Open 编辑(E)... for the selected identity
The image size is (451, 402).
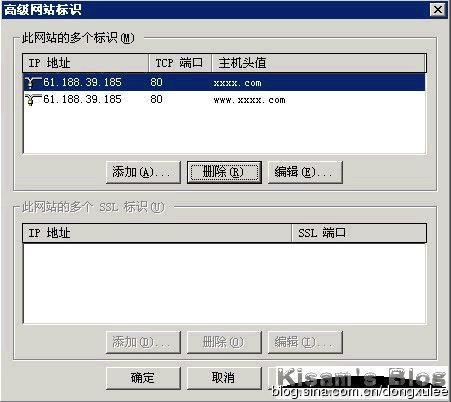[x=305, y=172]
